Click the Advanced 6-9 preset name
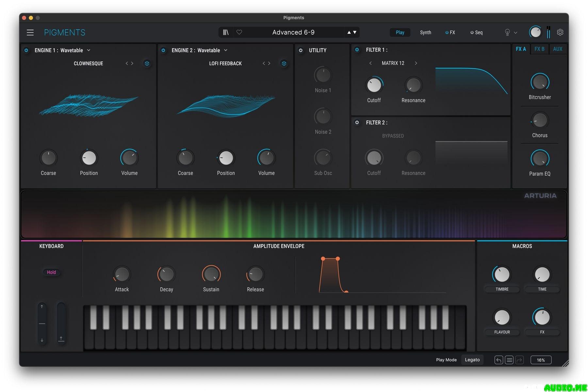 tap(293, 32)
